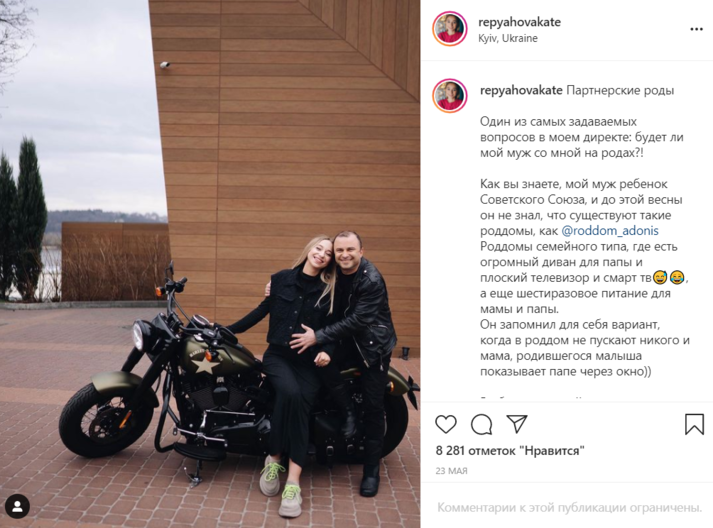View the 8 281 likes list
Screen dimensions: 713x528
[x=510, y=451]
